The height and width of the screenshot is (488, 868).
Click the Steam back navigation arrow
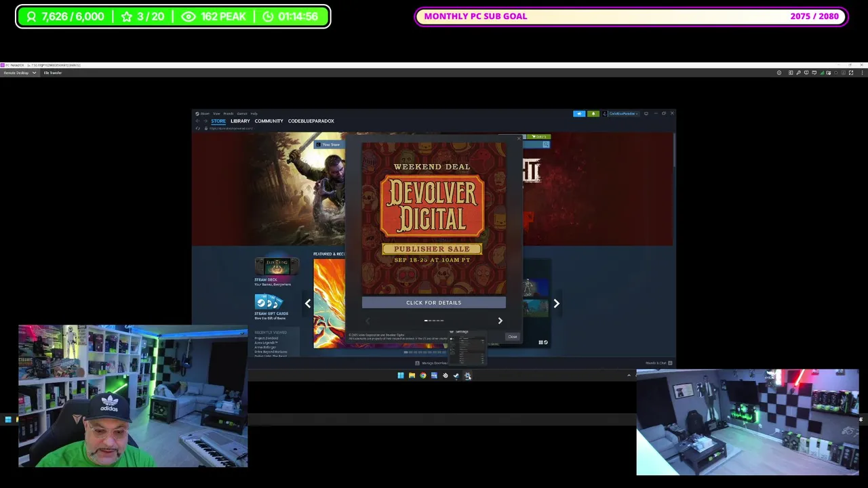coord(198,121)
